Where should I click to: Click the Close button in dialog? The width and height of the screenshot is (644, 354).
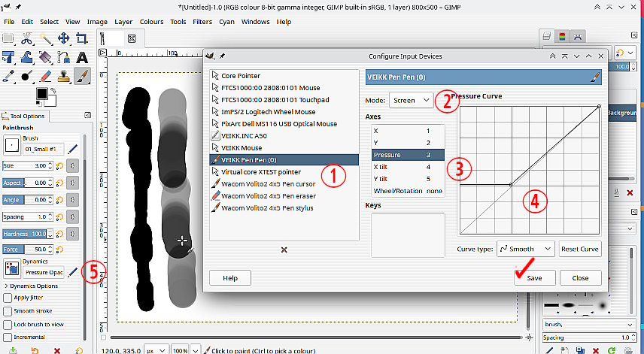click(580, 277)
